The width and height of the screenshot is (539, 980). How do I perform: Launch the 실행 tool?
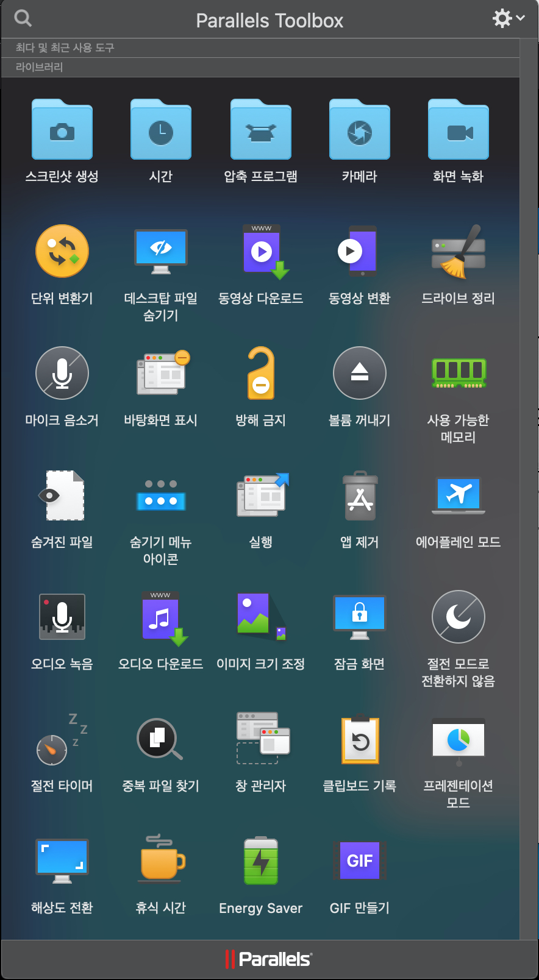tap(262, 495)
